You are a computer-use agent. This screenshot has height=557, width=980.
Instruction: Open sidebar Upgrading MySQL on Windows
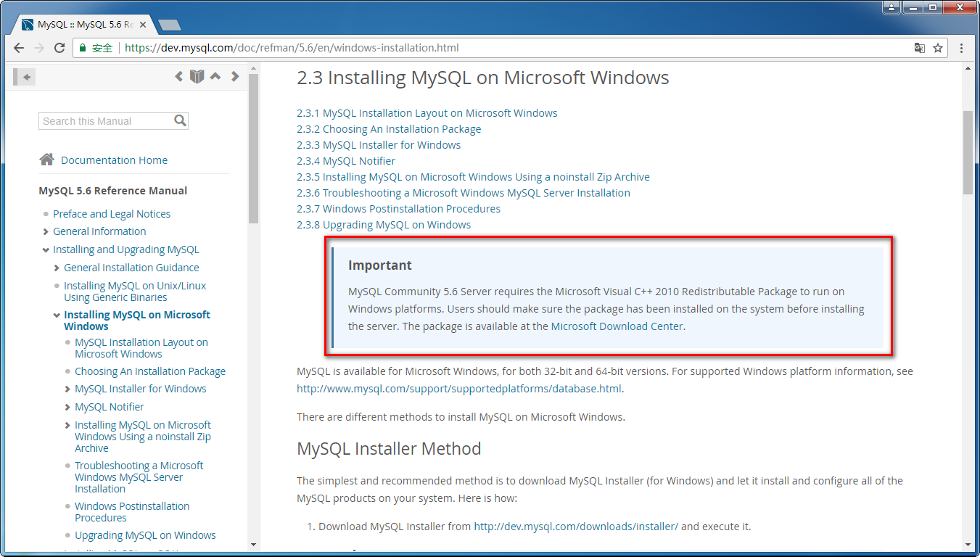(x=145, y=535)
